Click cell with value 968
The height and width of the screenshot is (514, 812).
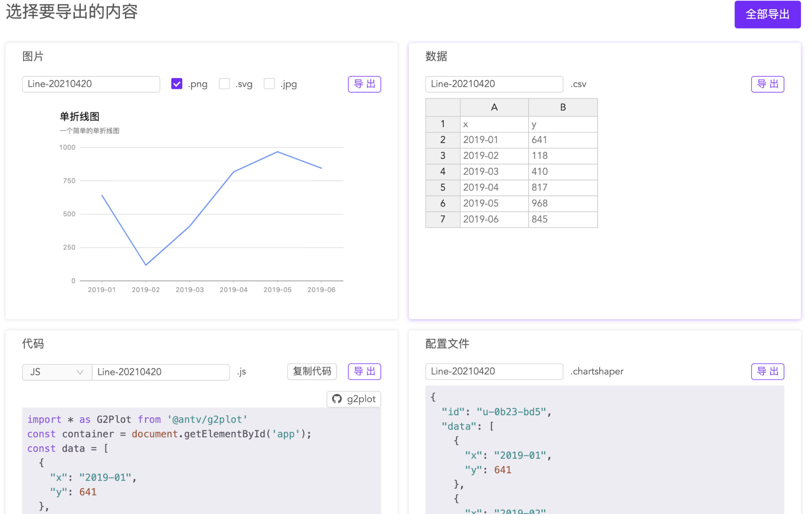pos(563,203)
